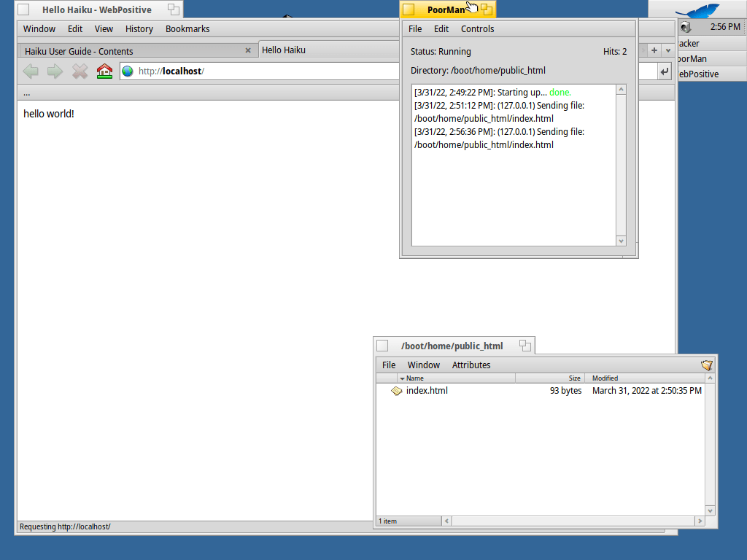Click the 1 item count in Tracker

(x=388, y=521)
